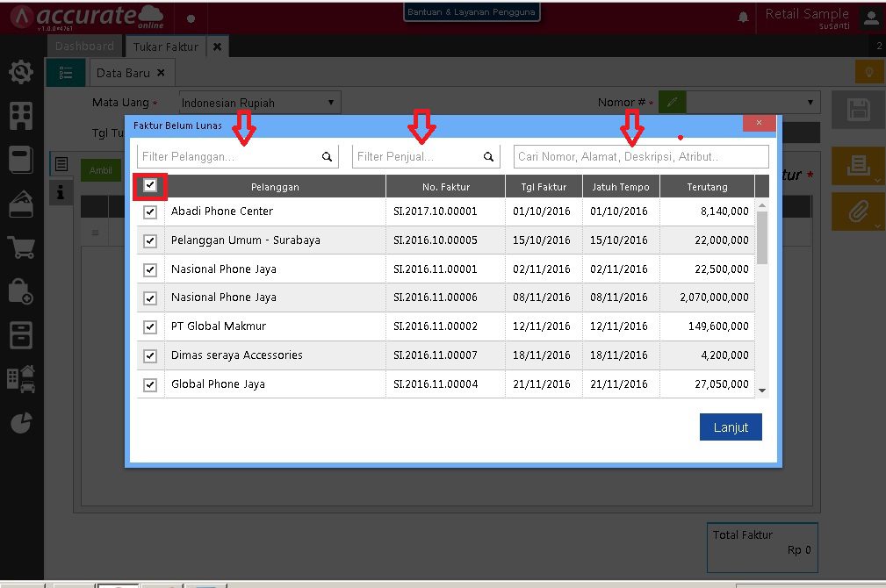Open the fixed assets building and car module
The height and width of the screenshot is (588, 886).
pos(21,379)
